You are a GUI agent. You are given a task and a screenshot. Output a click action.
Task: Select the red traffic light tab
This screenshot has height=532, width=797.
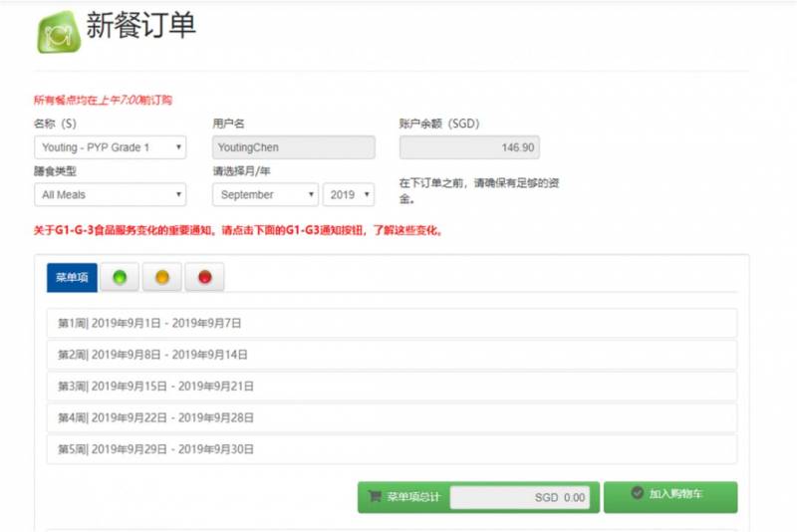(204, 278)
